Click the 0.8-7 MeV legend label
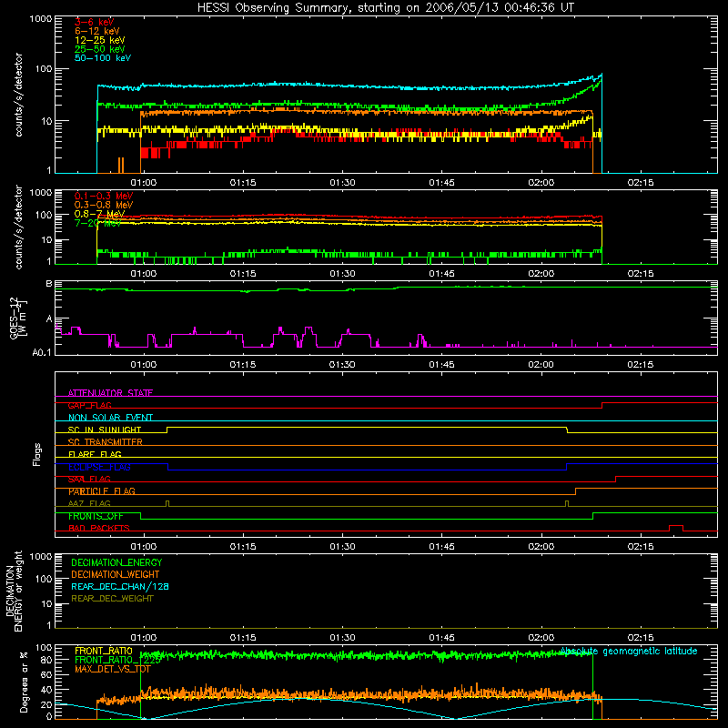 click(100, 214)
